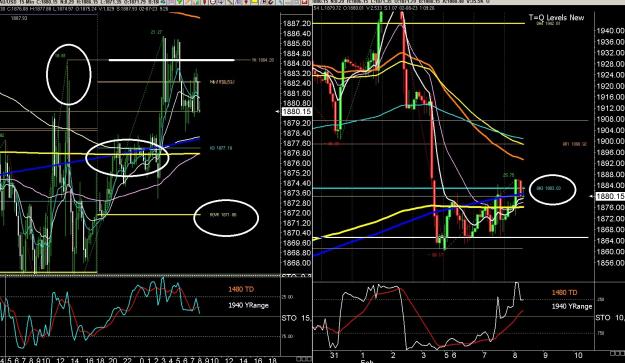625x363 pixels.
Task: Click the green checkmark toolbar icon
Action: (x=180, y=2)
